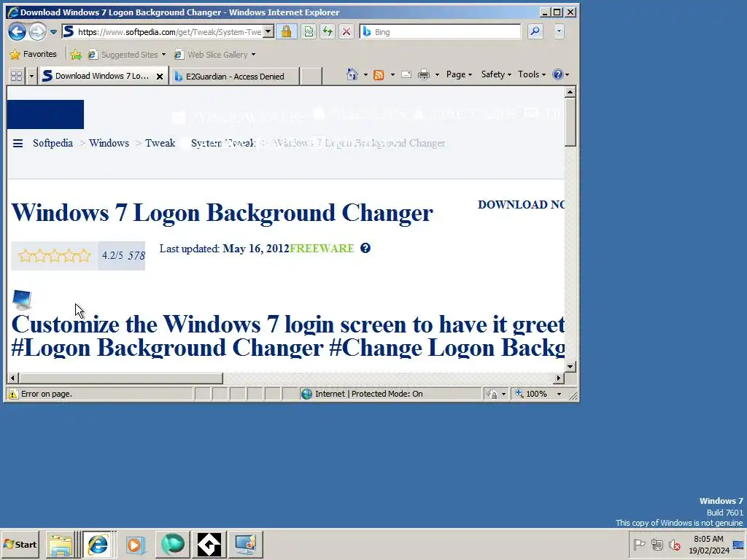Expand the Print options dropdown

(x=438, y=74)
